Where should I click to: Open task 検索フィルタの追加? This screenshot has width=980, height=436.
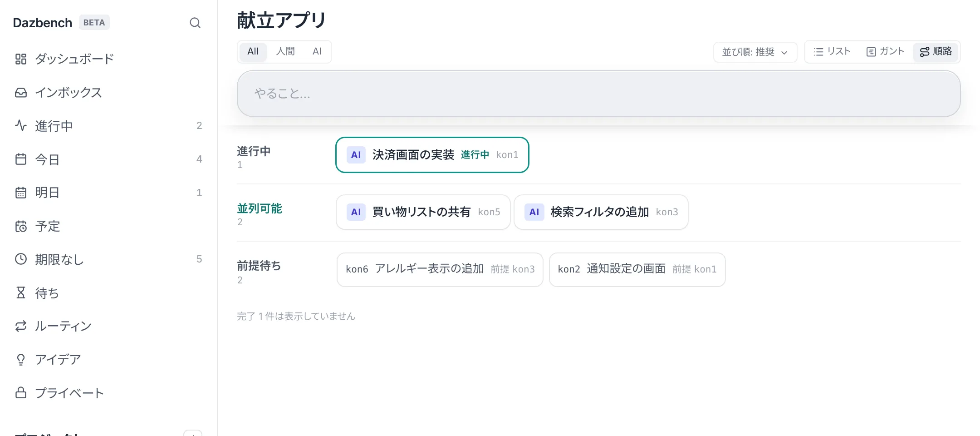(601, 212)
